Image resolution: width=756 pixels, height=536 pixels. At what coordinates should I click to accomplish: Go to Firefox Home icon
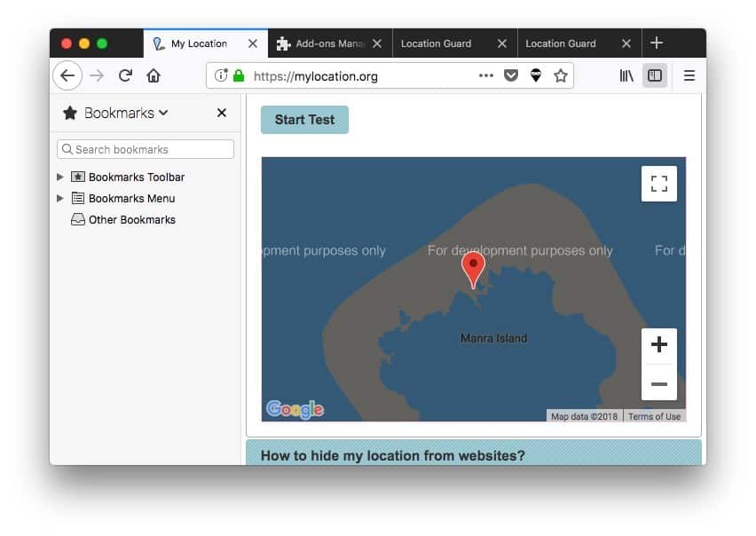(x=154, y=76)
